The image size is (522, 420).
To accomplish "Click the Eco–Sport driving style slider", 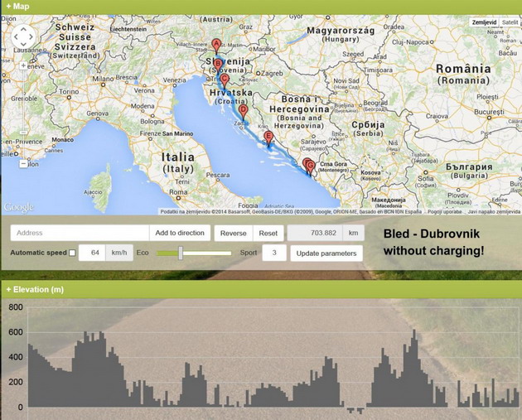I will 180,253.
